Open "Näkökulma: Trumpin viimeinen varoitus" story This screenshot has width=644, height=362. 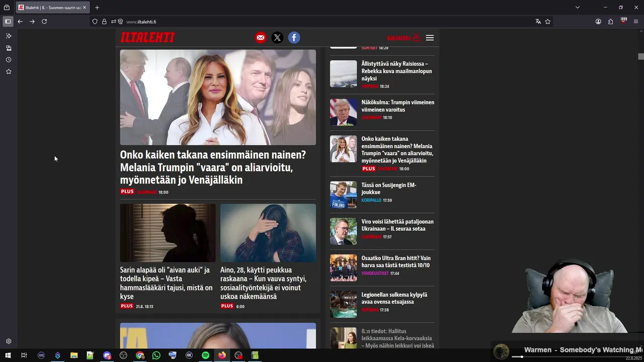[397, 106]
